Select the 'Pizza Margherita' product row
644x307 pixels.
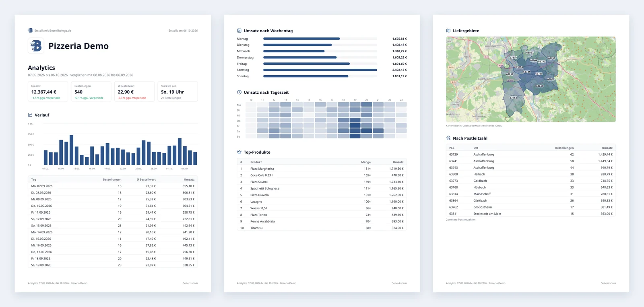pyautogui.click(x=322, y=169)
